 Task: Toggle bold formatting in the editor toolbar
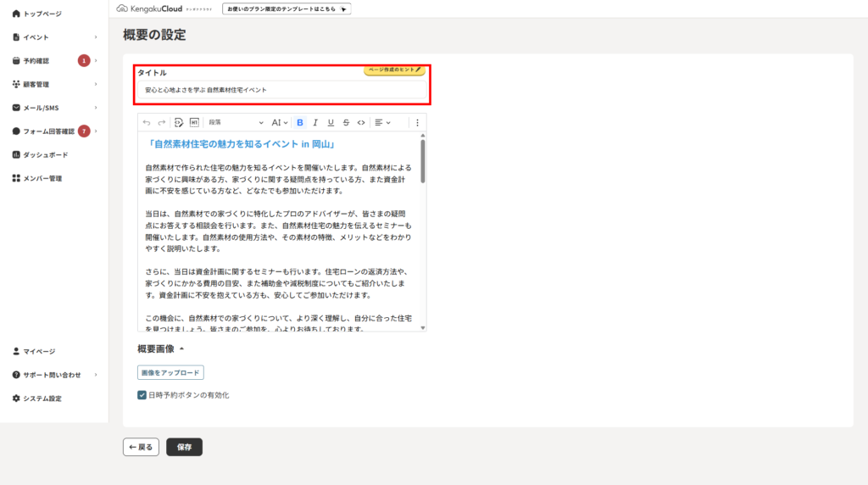pos(300,123)
